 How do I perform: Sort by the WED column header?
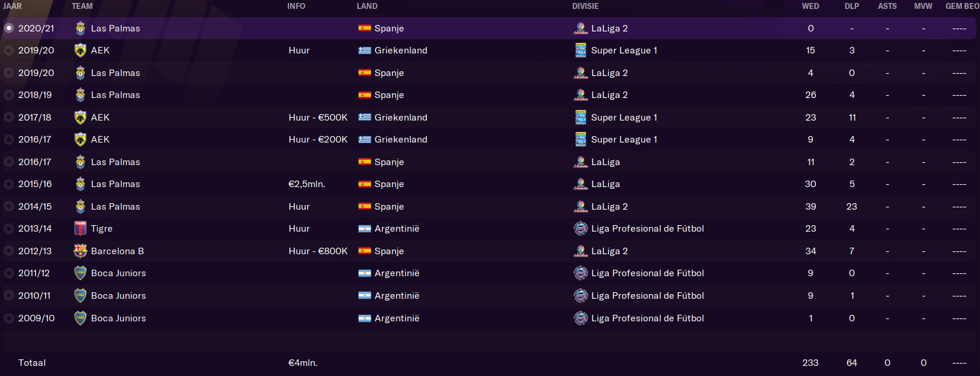[x=810, y=6]
